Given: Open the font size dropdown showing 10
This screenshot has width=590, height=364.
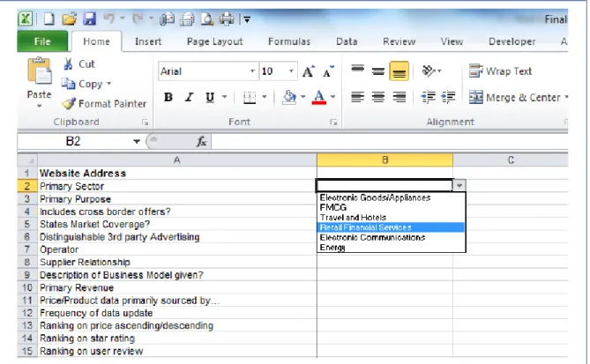Looking at the screenshot, I should (291, 71).
